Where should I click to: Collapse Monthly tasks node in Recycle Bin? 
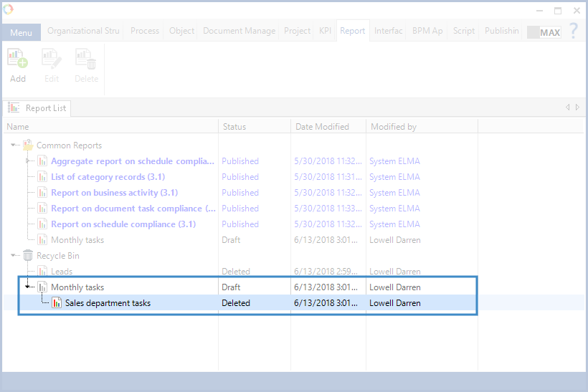coord(29,287)
